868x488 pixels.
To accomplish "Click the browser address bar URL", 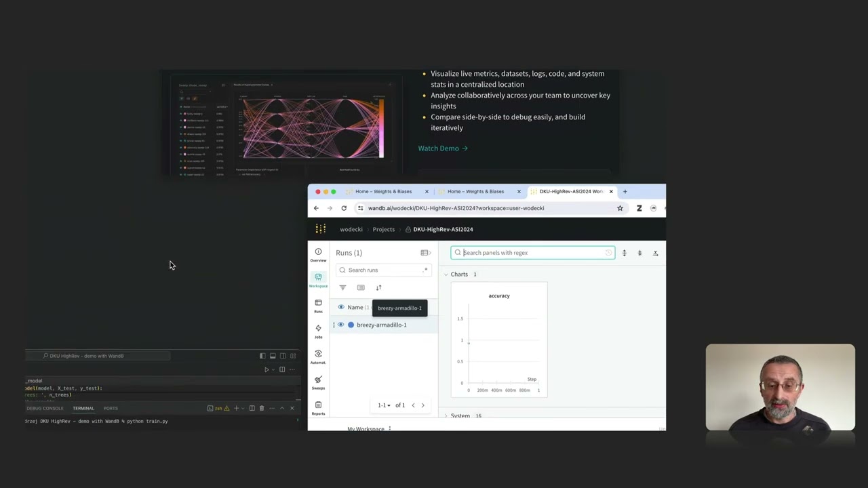I will [456, 208].
